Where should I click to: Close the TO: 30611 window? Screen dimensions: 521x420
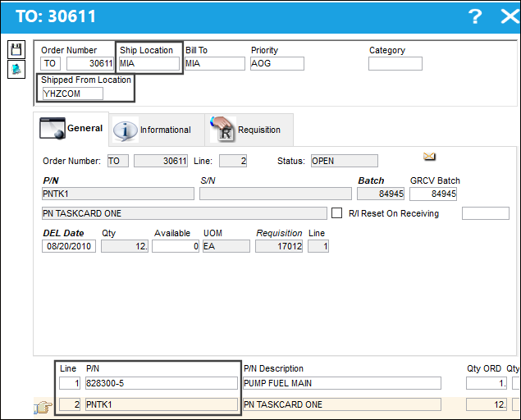coord(510,16)
